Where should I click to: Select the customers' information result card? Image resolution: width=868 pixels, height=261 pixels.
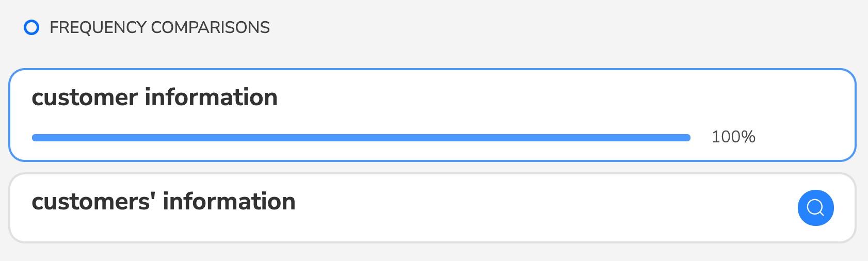[432, 207]
